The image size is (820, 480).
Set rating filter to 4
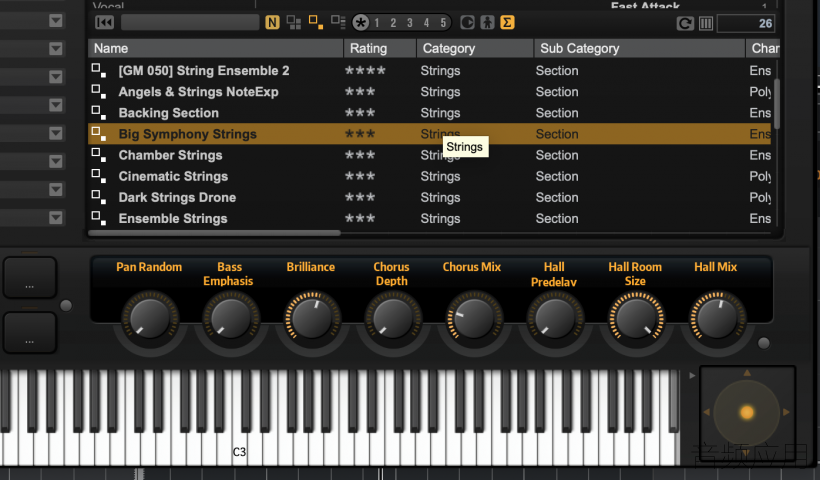426,22
